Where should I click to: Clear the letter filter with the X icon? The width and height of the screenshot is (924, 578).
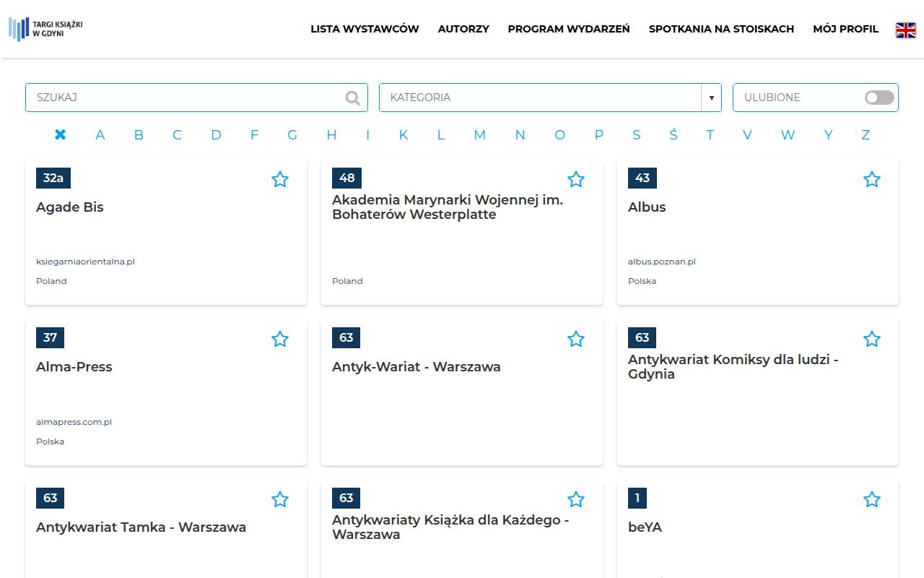[x=61, y=134]
